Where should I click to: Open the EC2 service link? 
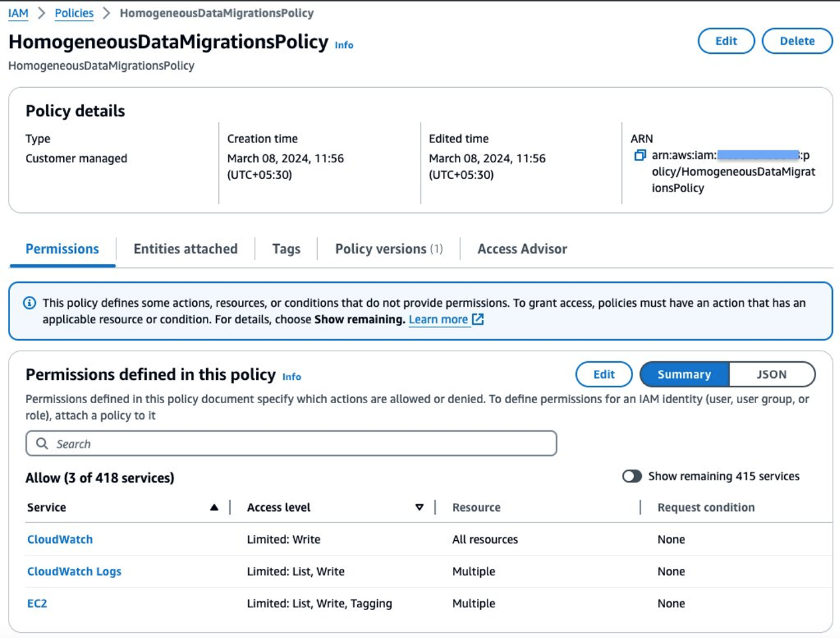pyautogui.click(x=37, y=603)
